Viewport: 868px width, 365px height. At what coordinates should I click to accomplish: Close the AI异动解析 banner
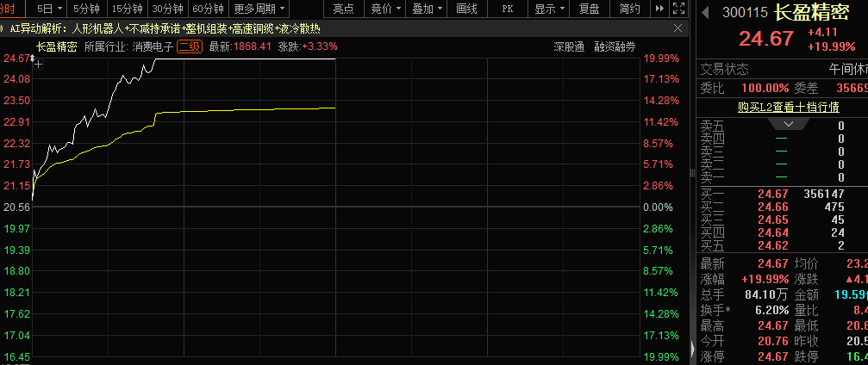[x=678, y=28]
